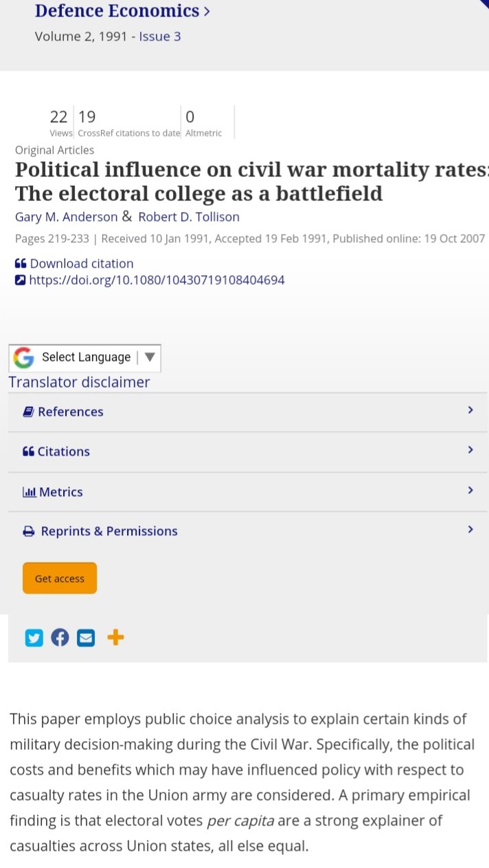Share article via Facebook icon
Viewport: 489px width, 868px height.
tap(60, 637)
